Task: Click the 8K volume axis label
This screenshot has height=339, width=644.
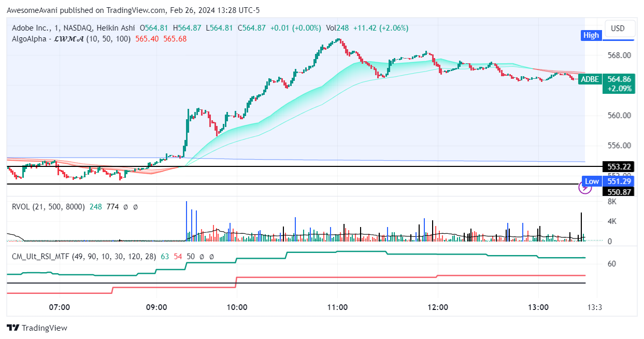Action: pos(612,202)
